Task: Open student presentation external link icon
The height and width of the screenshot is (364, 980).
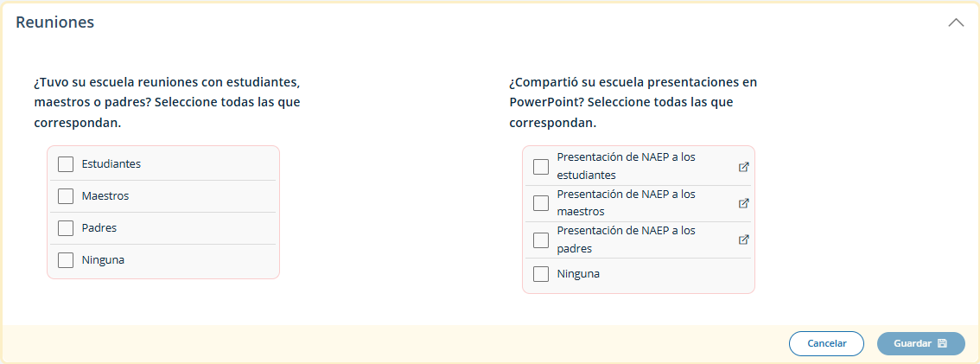Action: click(x=743, y=167)
